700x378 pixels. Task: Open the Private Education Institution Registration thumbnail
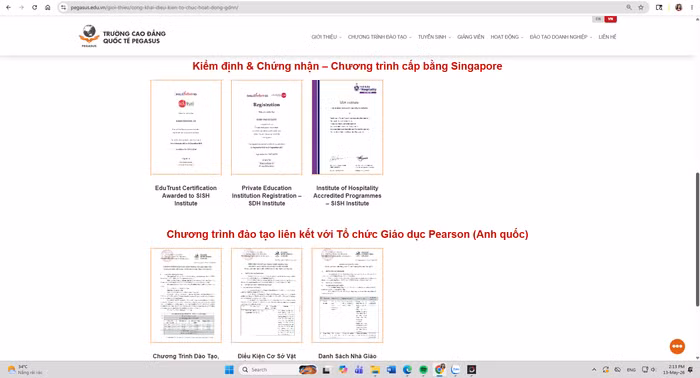[x=267, y=128]
